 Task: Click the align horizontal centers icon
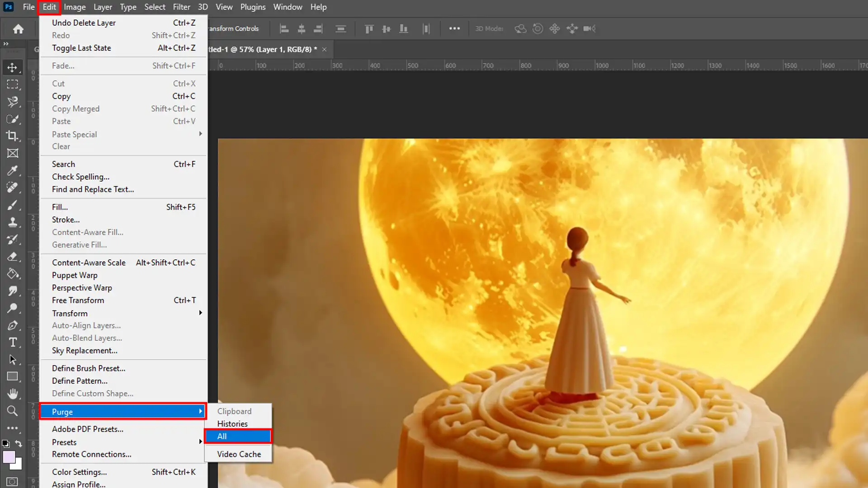[302, 29]
